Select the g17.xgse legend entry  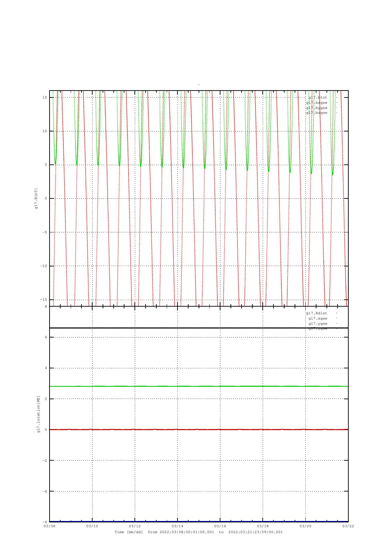(318, 318)
